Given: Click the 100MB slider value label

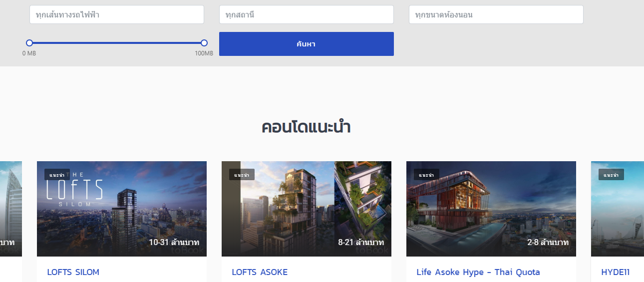Looking at the screenshot, I should 204,53.
